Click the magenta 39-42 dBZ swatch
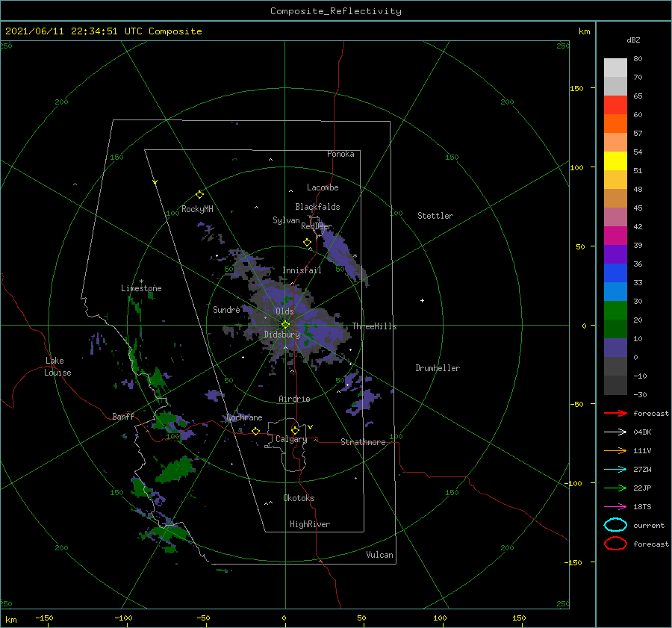The height and width of the screenshot is (628, 672). point(615,236)
